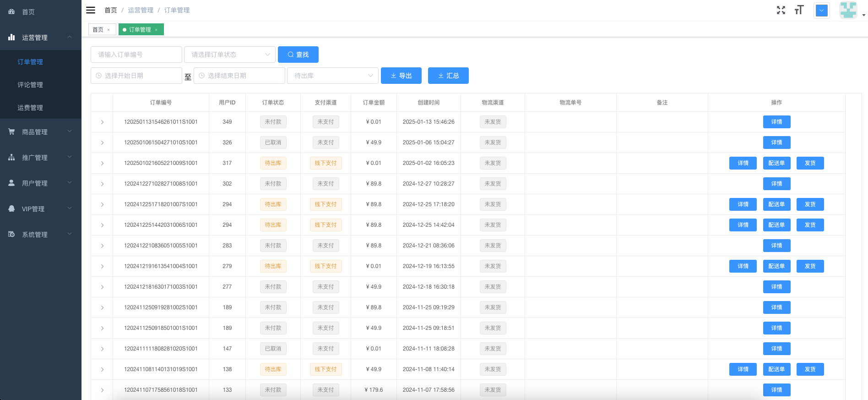Open 详情 for order 1202411071758561018S1001
The image size is (868, 400).
[776, 390]
